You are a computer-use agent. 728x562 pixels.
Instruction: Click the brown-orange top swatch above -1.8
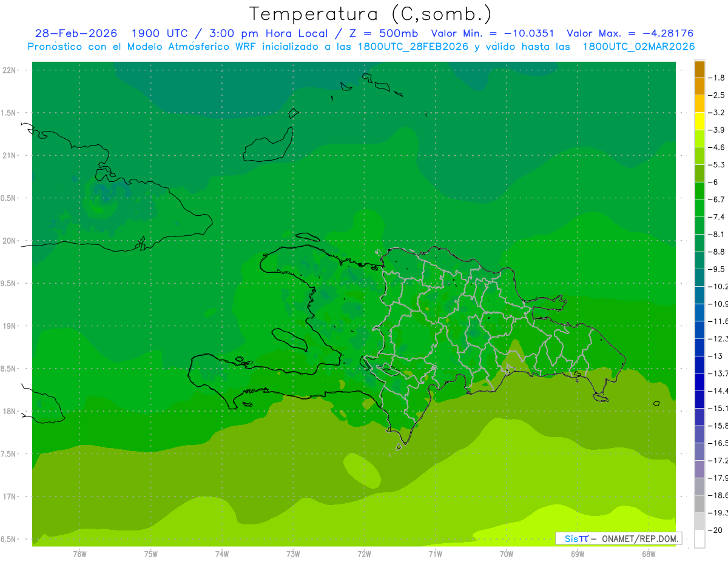click(x=699, y=69)
